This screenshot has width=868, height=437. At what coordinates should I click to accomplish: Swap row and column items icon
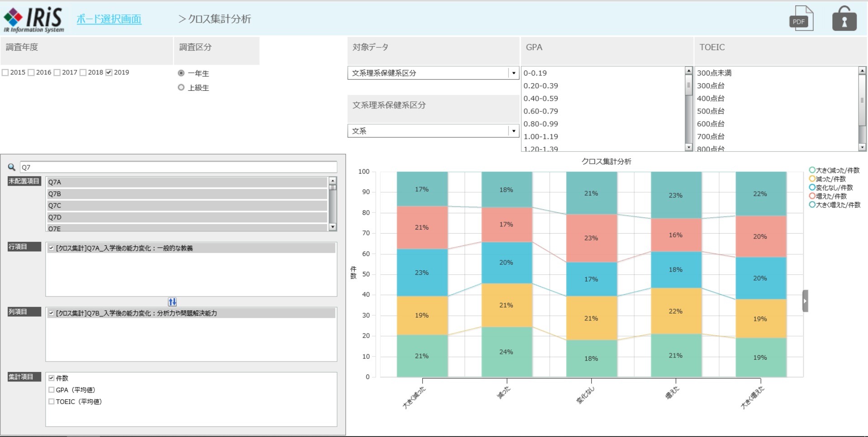172,302
